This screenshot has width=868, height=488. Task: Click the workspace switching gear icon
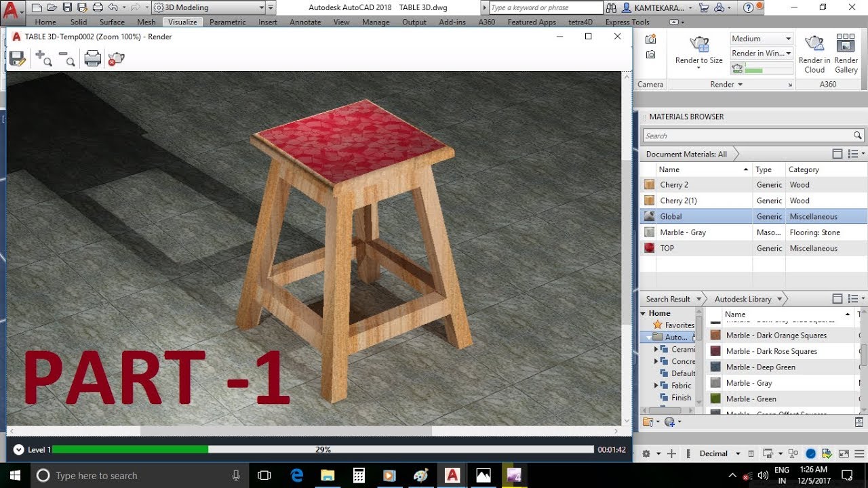(646, 453)
